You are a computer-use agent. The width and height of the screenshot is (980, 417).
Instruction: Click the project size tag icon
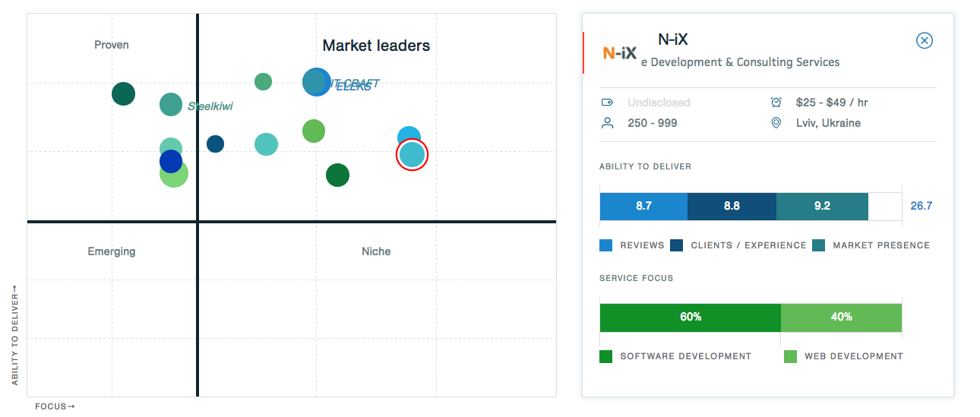click(607, 102)
